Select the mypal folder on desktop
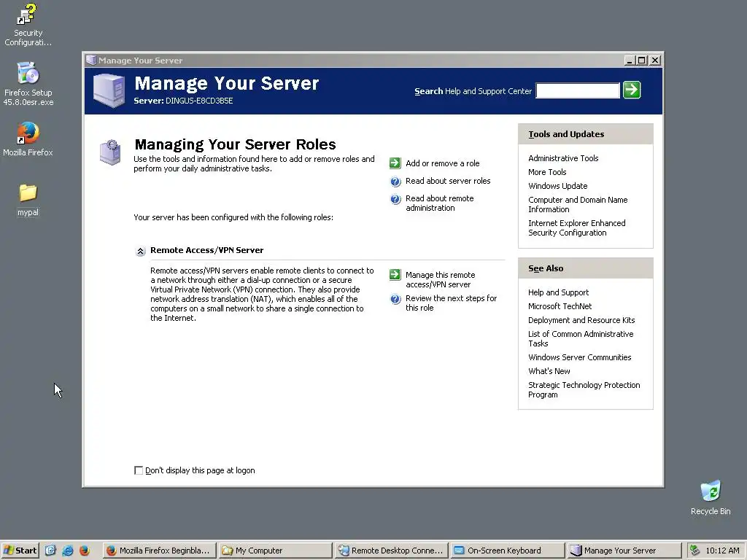Image resolution: width=747 pixels, height=560 pixels. tap(28, 200)
